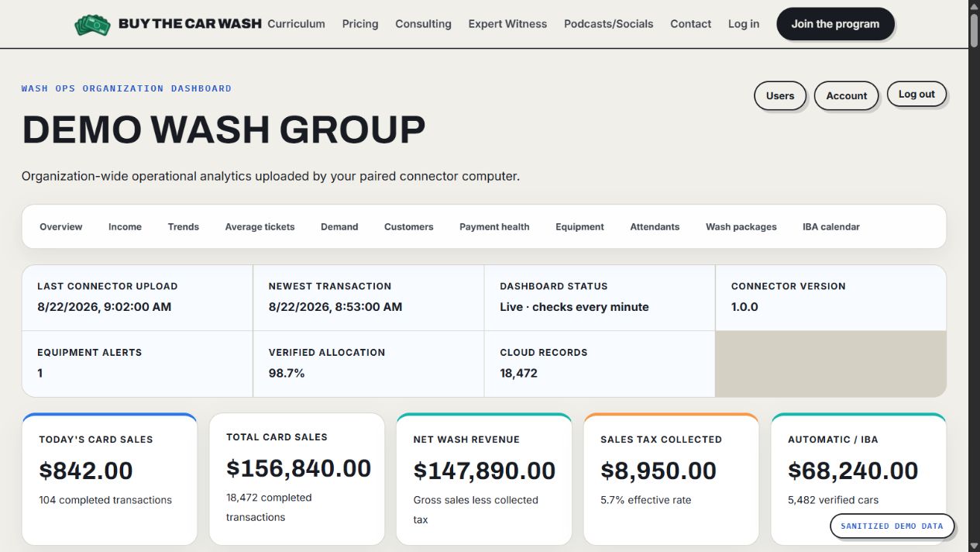Open the Contact page
This screenshot has height=552, width=980.
coord(690,24)
